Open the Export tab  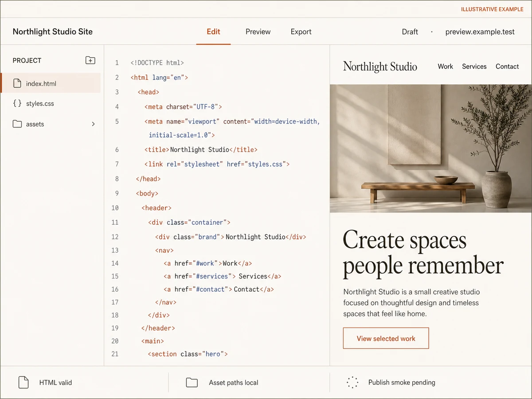301,31
